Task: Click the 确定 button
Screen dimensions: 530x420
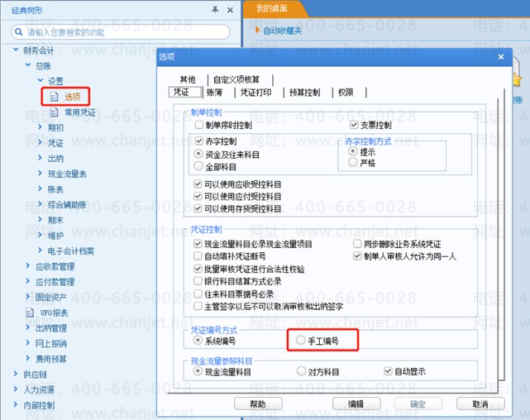Action: [418, 403]
